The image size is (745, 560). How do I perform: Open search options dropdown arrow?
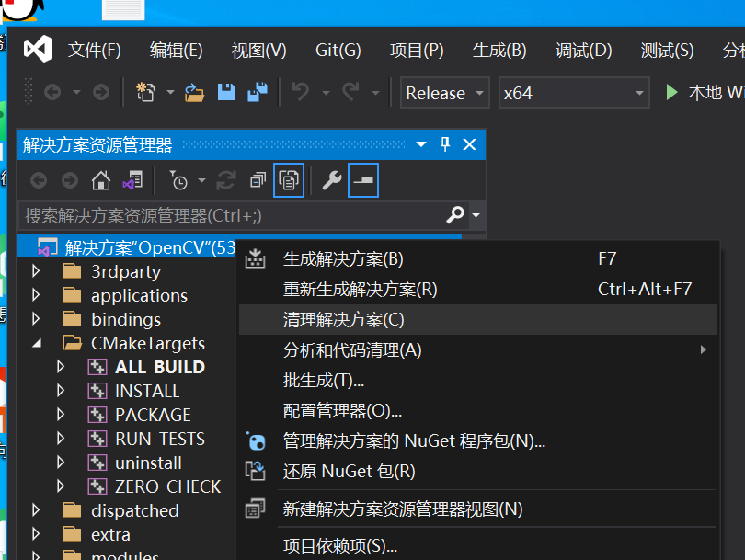(x=476, y=215)
